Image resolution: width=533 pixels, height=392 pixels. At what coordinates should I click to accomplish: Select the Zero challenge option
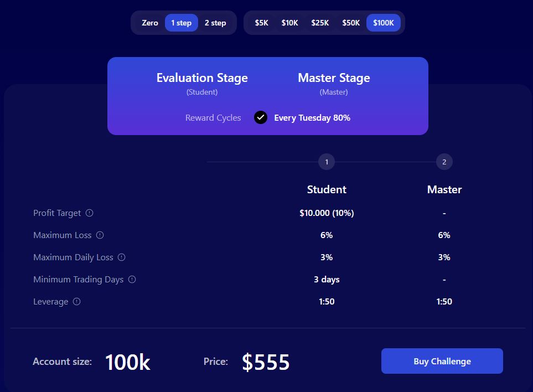149,23
